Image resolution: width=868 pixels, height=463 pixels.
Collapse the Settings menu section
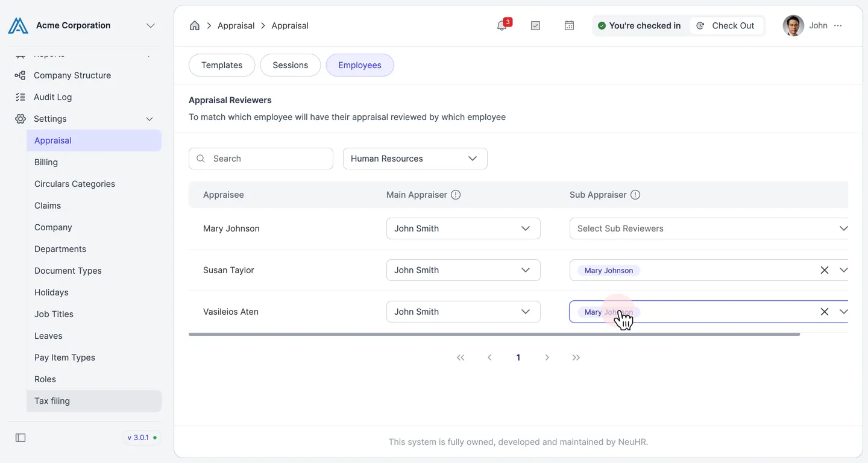pyautogui.click(x=149, y=119)
